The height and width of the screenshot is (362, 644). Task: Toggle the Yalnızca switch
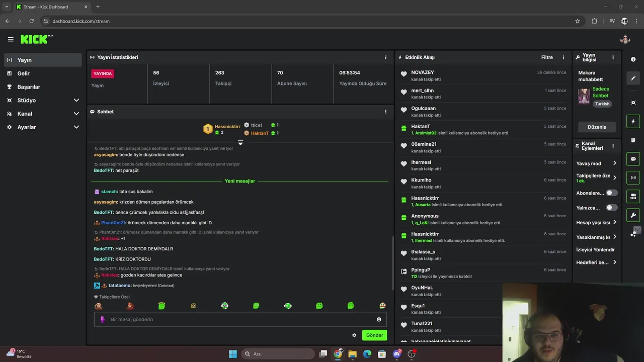pos(611,208)
